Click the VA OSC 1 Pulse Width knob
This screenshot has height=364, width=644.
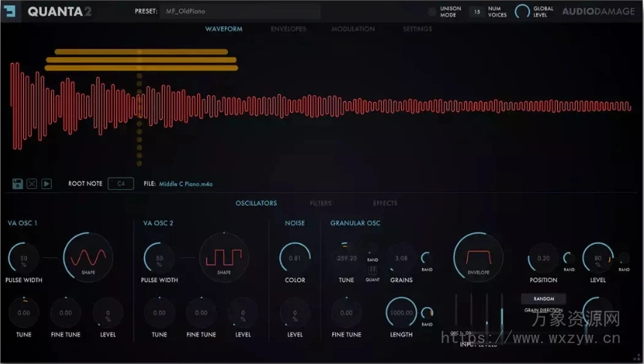(24, 258)
